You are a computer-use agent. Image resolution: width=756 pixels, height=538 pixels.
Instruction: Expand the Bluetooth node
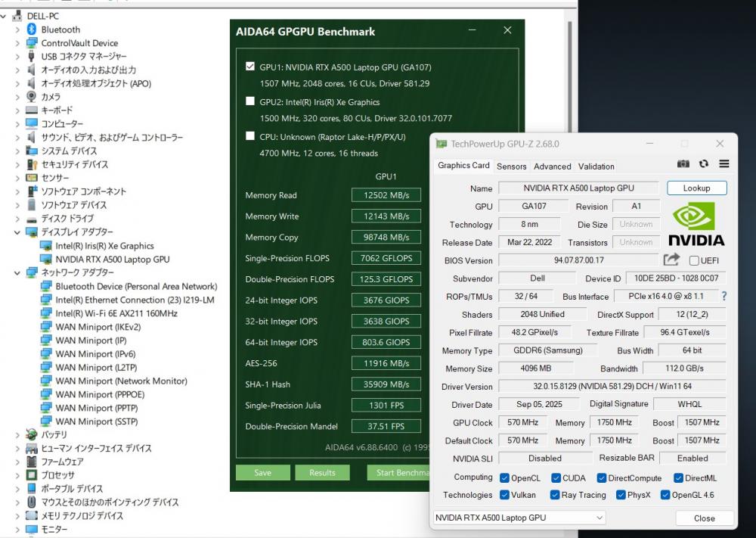click(x=17, y=30)
